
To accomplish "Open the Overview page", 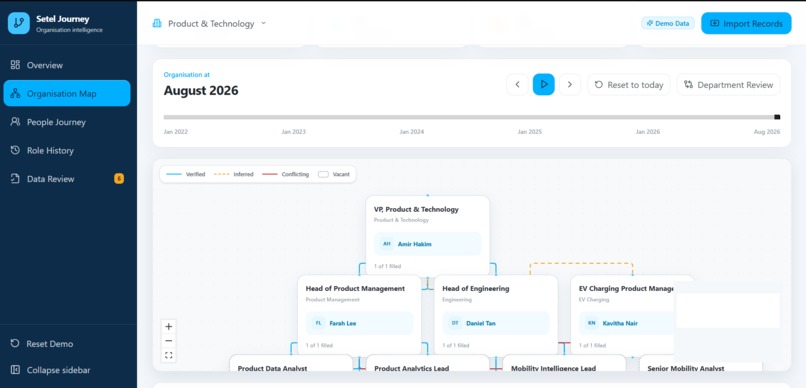I will pos(67,65).
